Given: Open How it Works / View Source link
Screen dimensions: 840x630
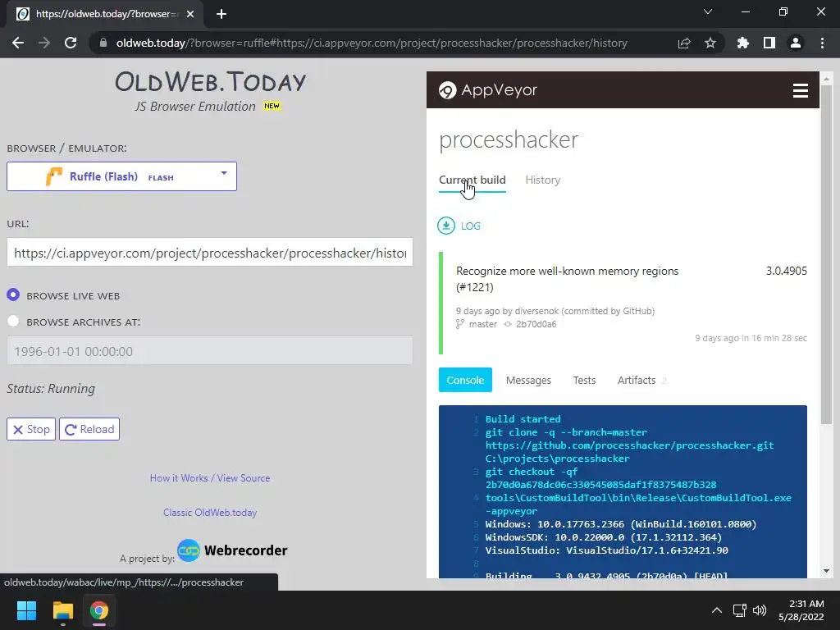Looking at the screenshot, I should (210, 478).
